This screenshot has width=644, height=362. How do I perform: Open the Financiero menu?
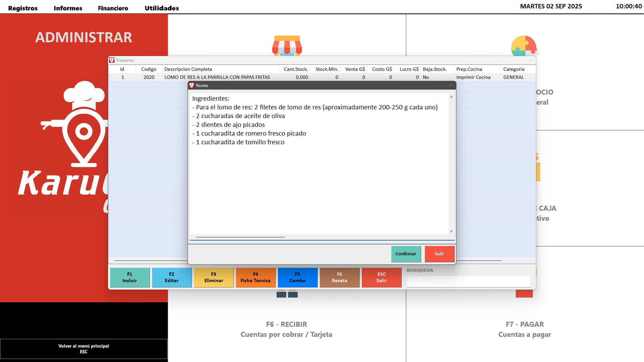pyautogui.click(x=113, y=8)
